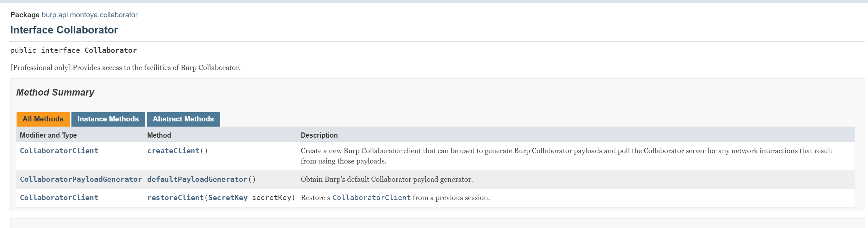
Task: Open the CollaboratorPayloadGenerator type link
Action: point(81,179)
